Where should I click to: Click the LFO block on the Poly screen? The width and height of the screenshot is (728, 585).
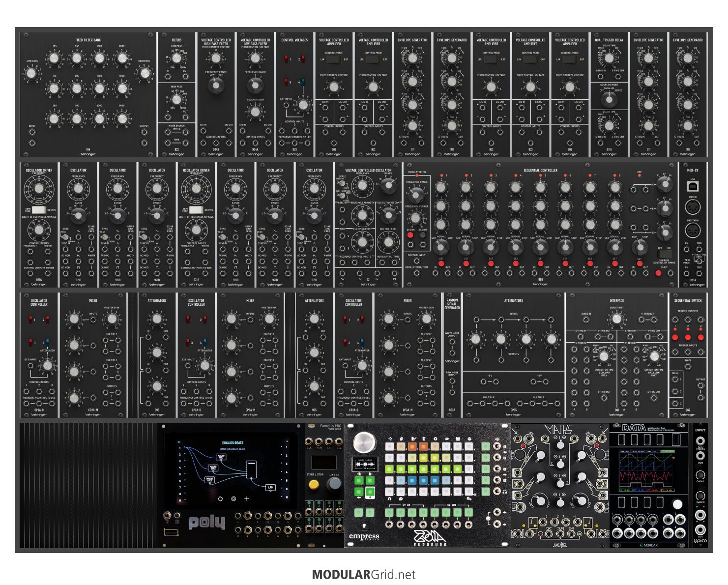pyautogui.click(x=270, y=488)
